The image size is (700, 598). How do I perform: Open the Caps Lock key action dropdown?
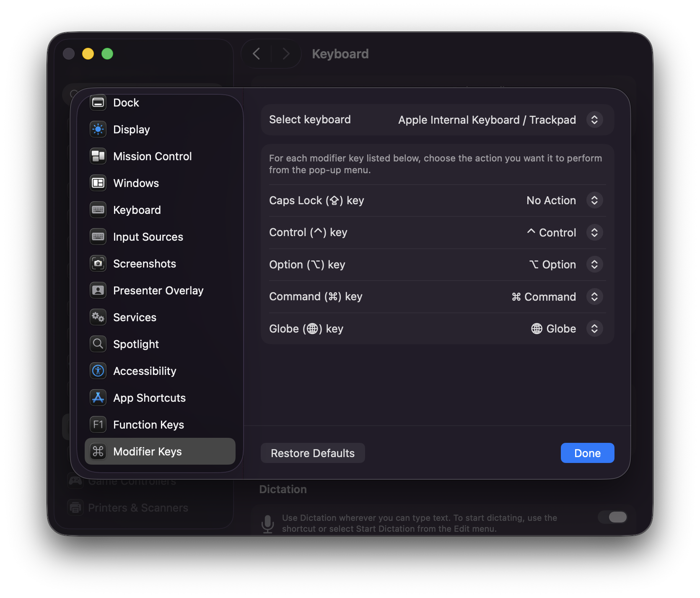[x=594, y=200]
